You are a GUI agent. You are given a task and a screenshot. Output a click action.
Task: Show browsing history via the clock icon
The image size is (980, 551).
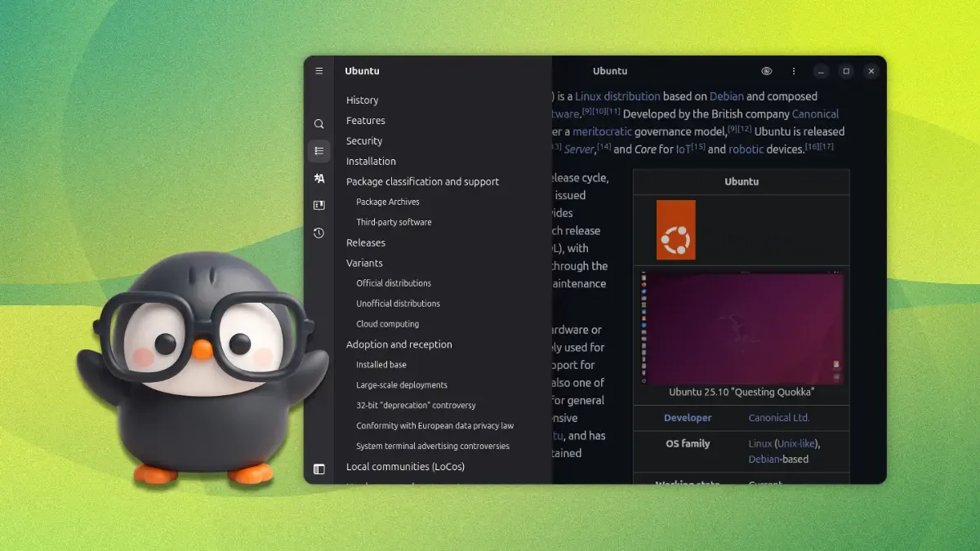pyautogui.click(x=318, y=233)
